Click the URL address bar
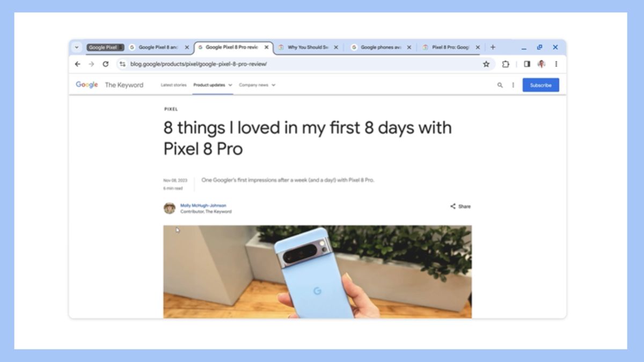This screenshot has height=362, width=644. click(301, 64)
